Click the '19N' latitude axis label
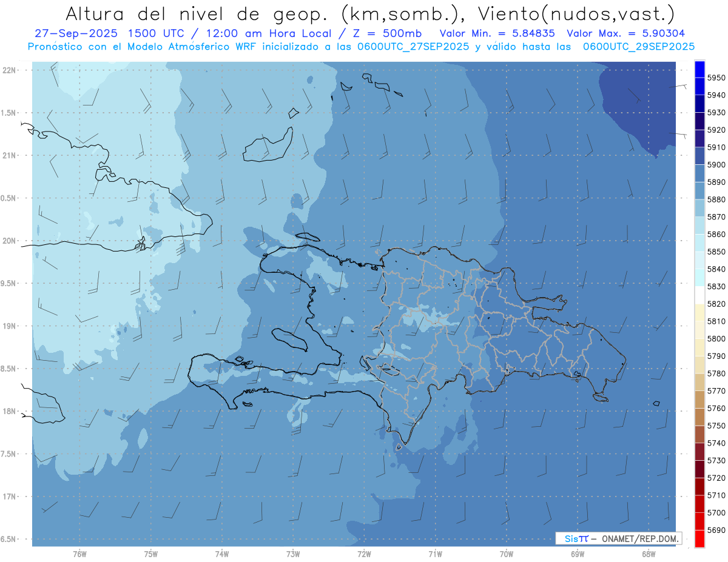728x562 pixels. coord(10,326)
